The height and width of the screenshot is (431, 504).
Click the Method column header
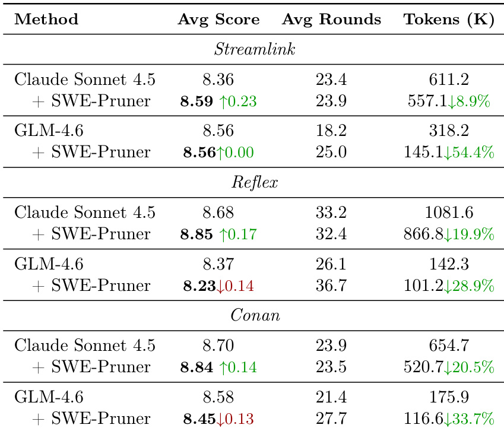[x=46, y=19]
